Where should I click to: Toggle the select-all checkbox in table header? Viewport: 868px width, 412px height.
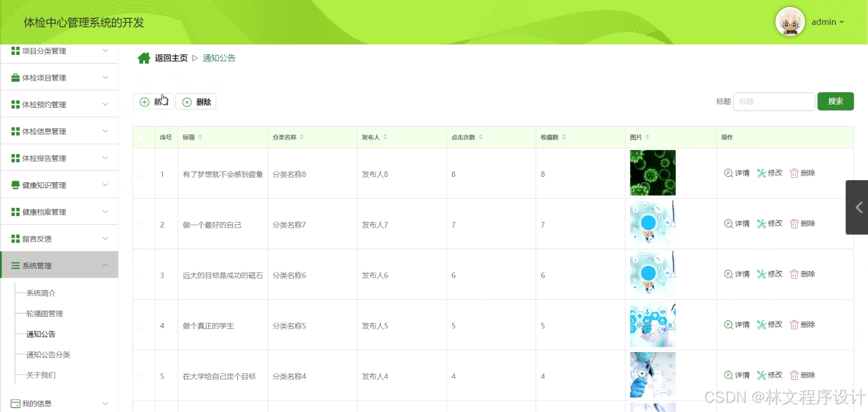pyautogui.click(x=141, y=137)
